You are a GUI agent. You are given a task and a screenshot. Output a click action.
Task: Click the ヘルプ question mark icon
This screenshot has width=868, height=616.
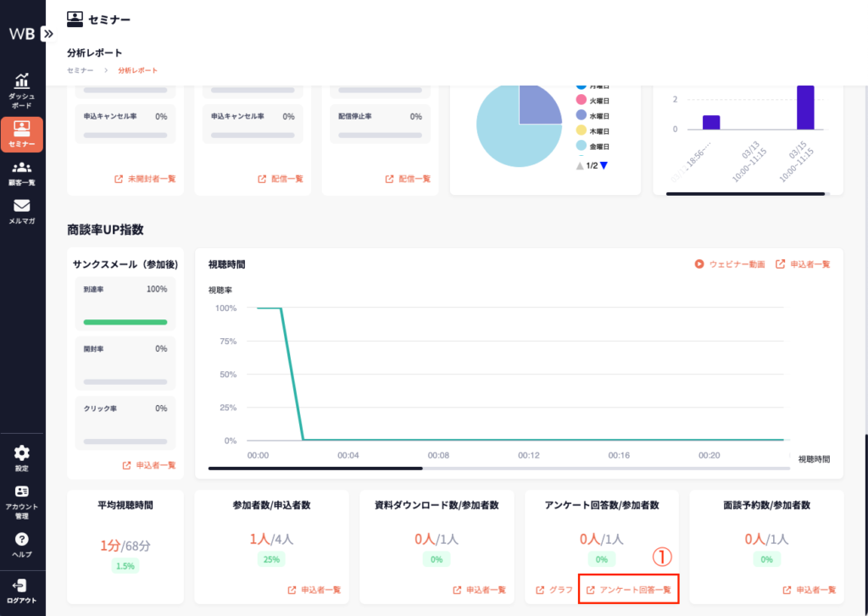(22, 544)
